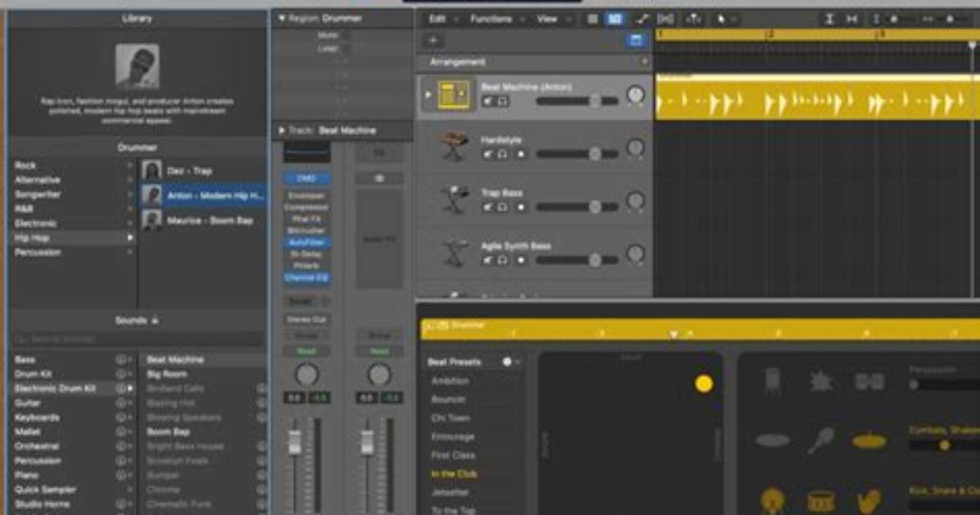Select the Electronic Drum Kit sound category

[72, 389]
